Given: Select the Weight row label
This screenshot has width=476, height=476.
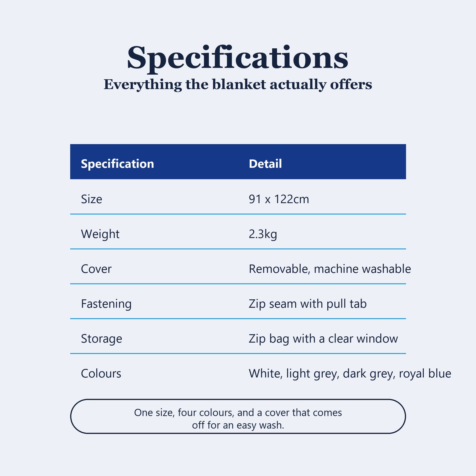Looking at the screenshot, I should click(x=100, y=234).
